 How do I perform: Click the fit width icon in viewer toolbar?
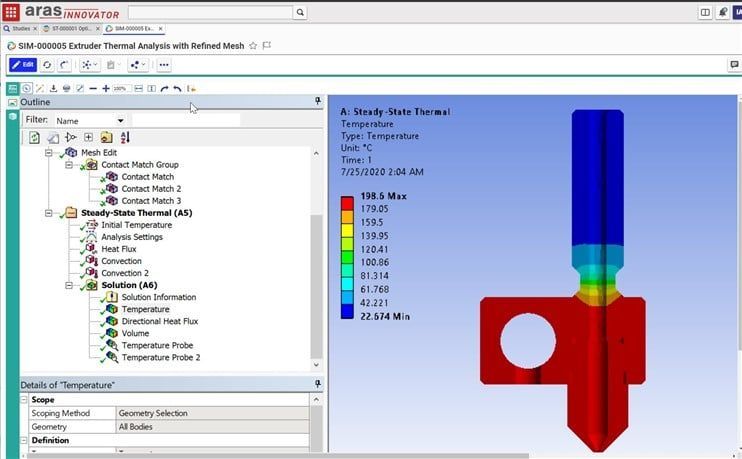pyautogui.click(x=138, y=88)
